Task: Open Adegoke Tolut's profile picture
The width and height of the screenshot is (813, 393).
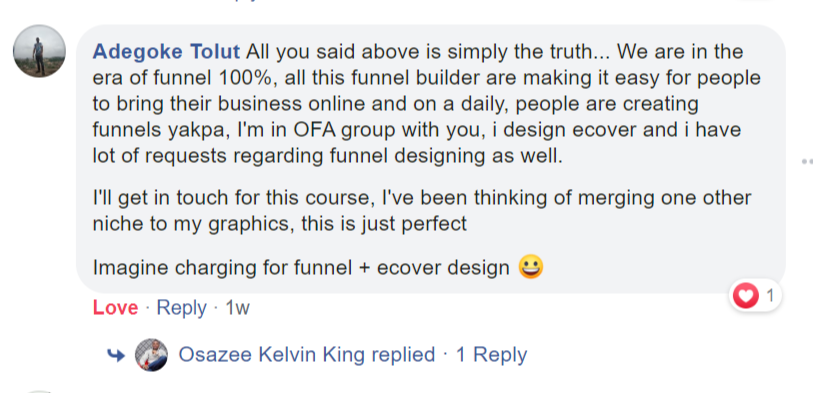Action: coord(39,51)
